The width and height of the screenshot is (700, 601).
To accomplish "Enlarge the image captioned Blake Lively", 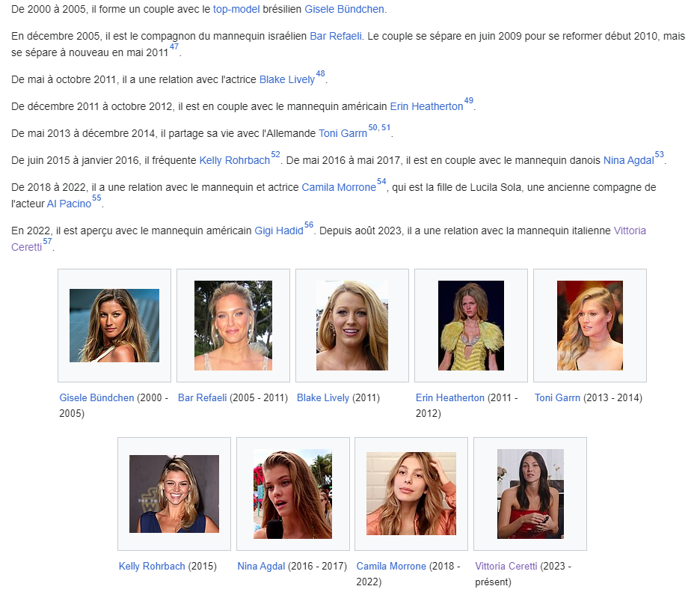I will (352, 326).
